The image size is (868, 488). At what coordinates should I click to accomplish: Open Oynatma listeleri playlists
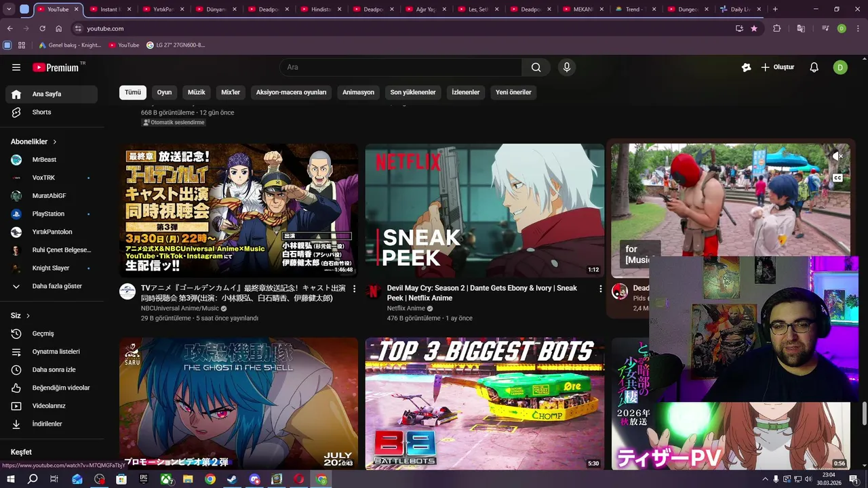click(x=52, y=352)
